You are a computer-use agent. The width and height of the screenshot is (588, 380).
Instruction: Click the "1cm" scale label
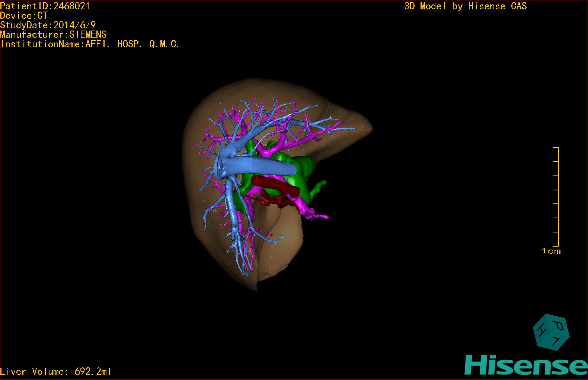click(551, 251)
